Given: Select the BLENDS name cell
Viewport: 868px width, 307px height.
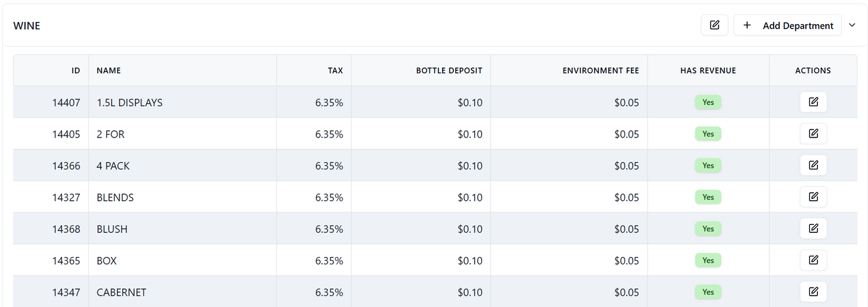Looking at the screenshot, I should click(x=116, y=198).
